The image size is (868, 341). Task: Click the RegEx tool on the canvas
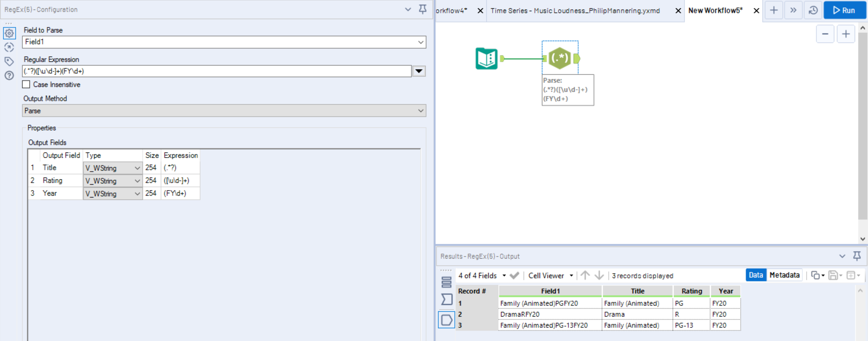pyautogui.click(x=559, y=58)
